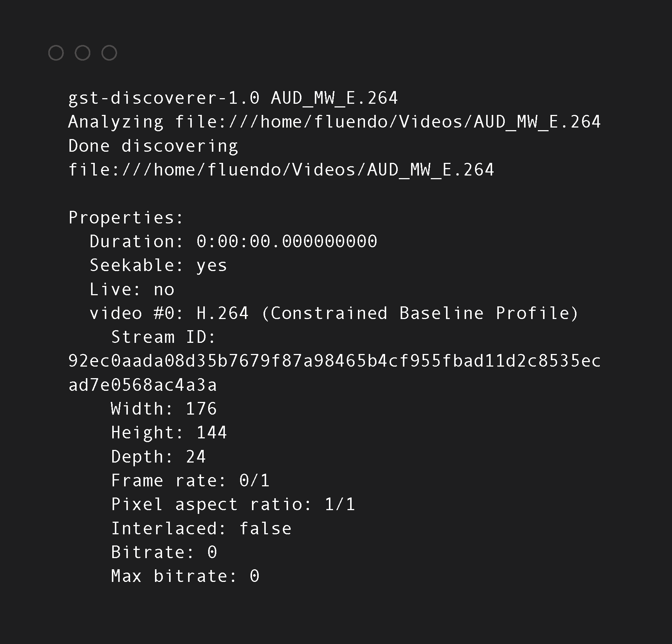Click the file URL on the Analyzing line
The width and height of the screenshot is (672, 644).
[x=388, y=122]
